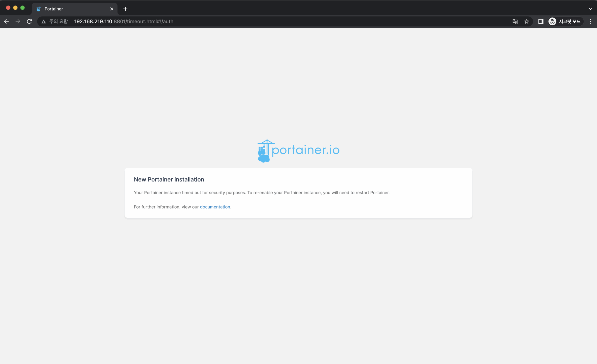597x364 pixels.
Task: Click the timed out security message text
Action: [x=262, y=192]
